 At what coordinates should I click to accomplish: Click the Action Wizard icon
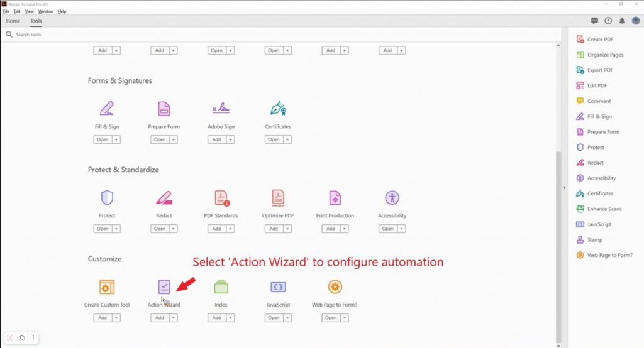(x=164, y=287)
